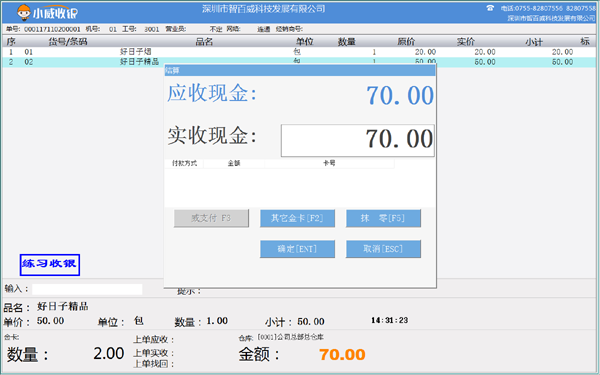The image size is (600, 375).
Task: Click the order number 000117110200001
Action: 52,29
